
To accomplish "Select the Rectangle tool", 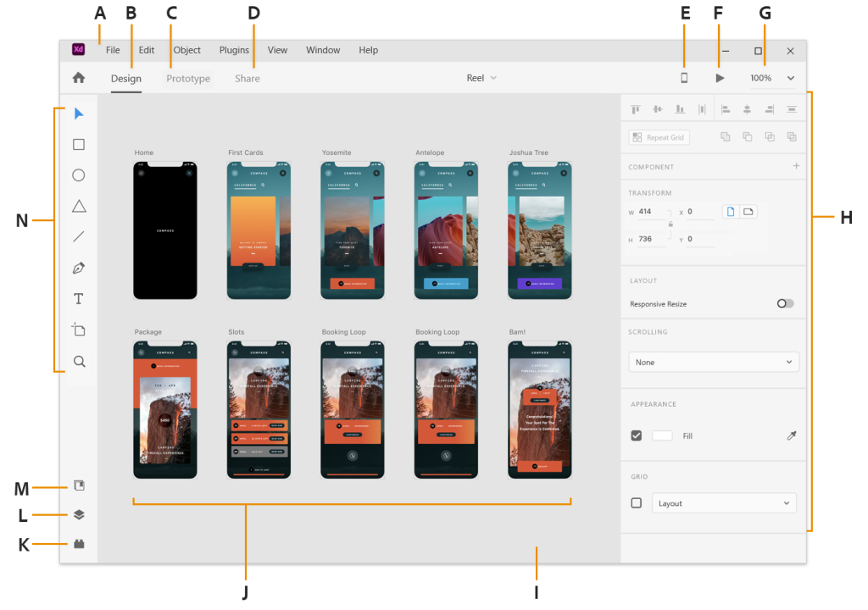I will click(78, 144).
